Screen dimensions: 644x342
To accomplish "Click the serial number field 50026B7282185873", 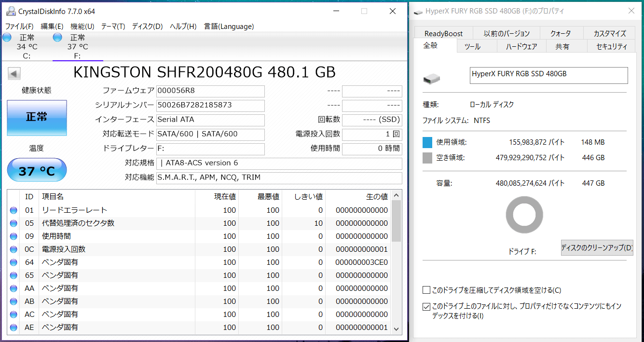I will (210, 106).
